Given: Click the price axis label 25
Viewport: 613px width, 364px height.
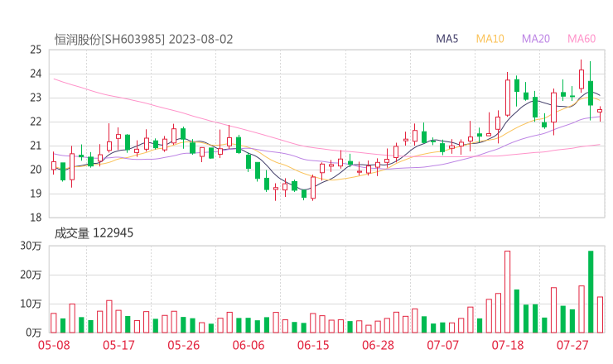Looking at the screenshot, I should [36, 50].
